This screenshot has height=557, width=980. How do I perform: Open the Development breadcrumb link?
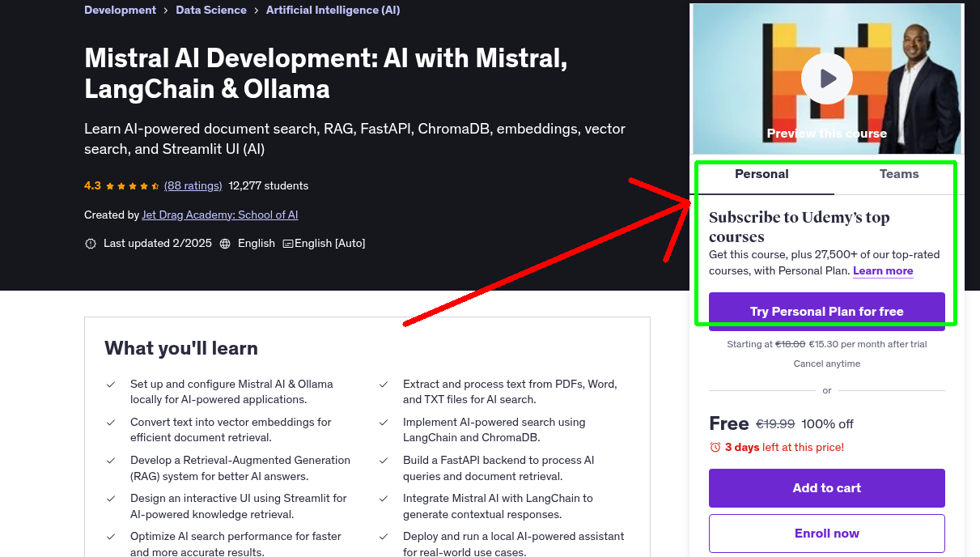[x=120, y=10]
